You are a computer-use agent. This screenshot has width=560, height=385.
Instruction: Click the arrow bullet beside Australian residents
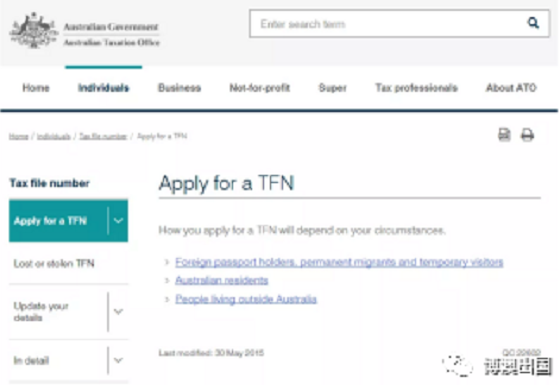click(x=167, y=281)
